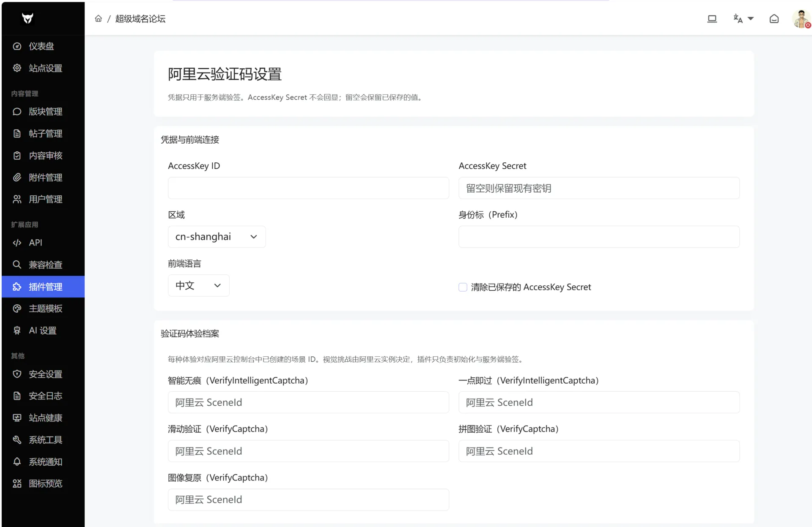Focus the 身份标 (Prefix) input field
The image size is (812, 527).
click(599, 237)
